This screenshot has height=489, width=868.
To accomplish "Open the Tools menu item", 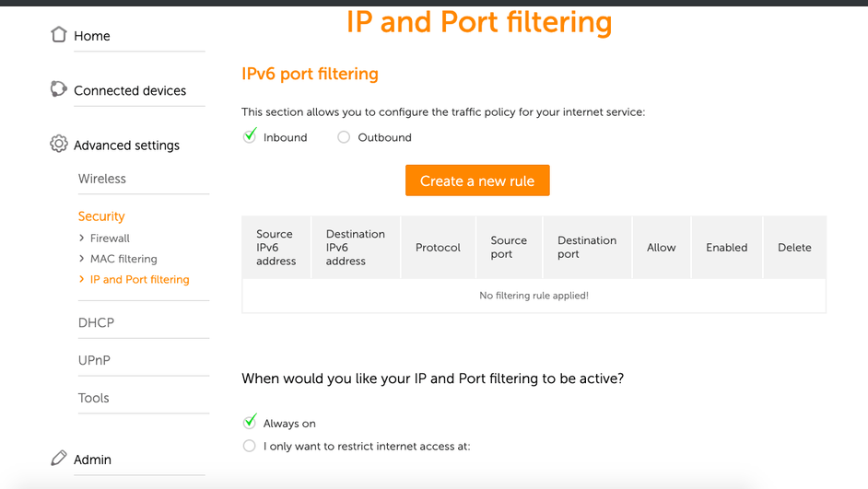I will [94, 398].
